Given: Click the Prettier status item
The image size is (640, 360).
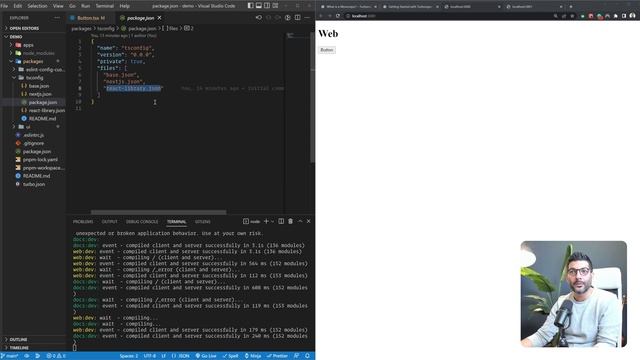Looking at the screenshot, I should (278, 356).
